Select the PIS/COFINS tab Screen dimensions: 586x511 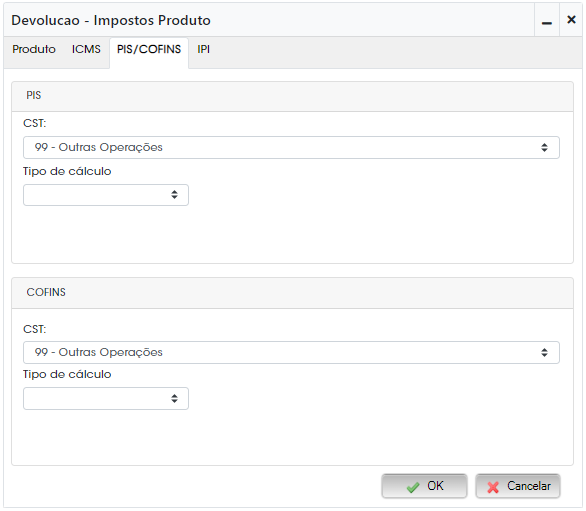coord(149,49)
